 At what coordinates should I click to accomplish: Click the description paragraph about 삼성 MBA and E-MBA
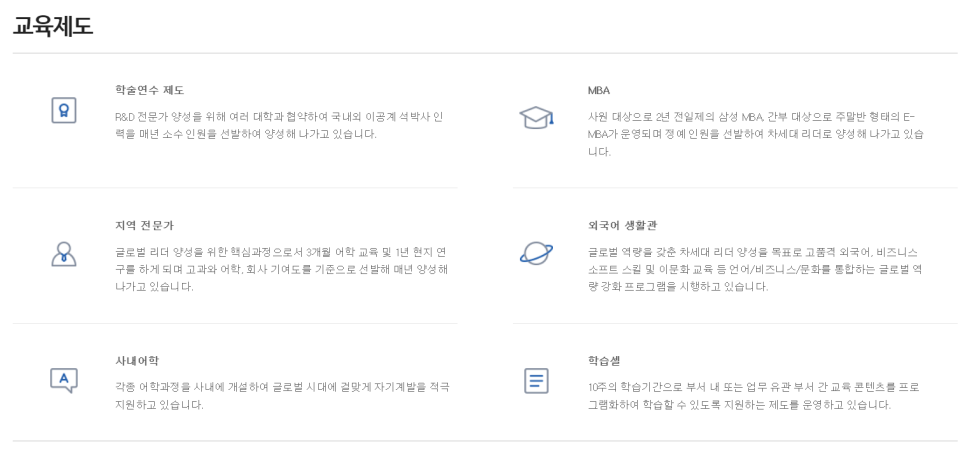coord(755,134)
